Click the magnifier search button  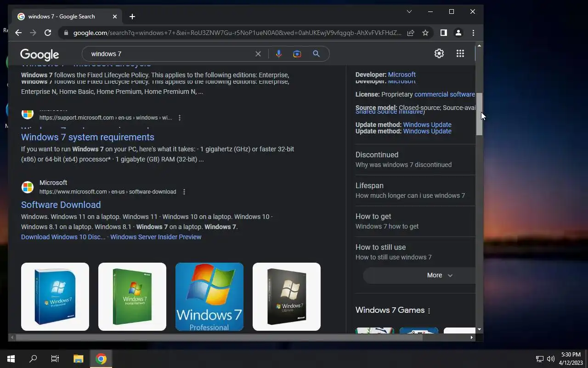coord(316,54)
